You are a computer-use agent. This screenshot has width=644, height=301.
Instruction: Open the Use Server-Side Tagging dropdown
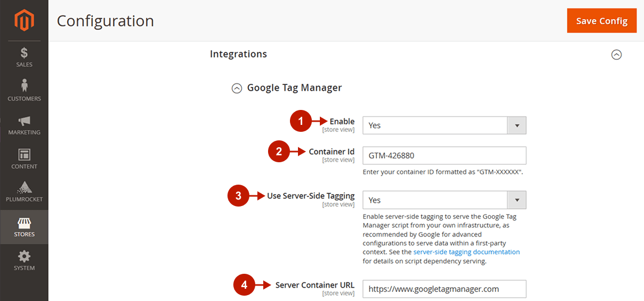tap(444, 200)
